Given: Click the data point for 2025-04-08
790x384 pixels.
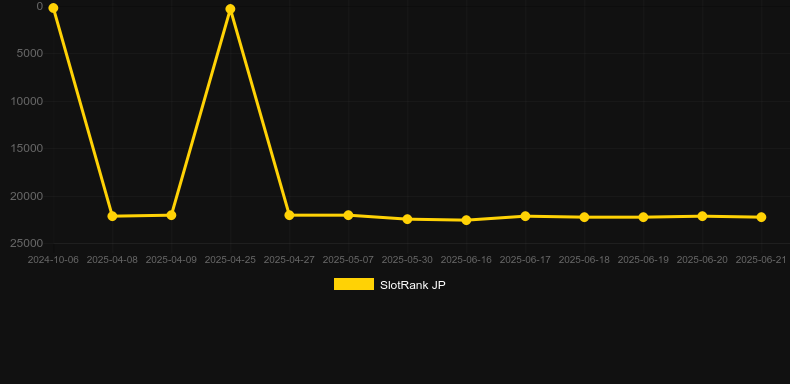Looking at the screenshot, I should pyautogui.click(x=112, y=216).
